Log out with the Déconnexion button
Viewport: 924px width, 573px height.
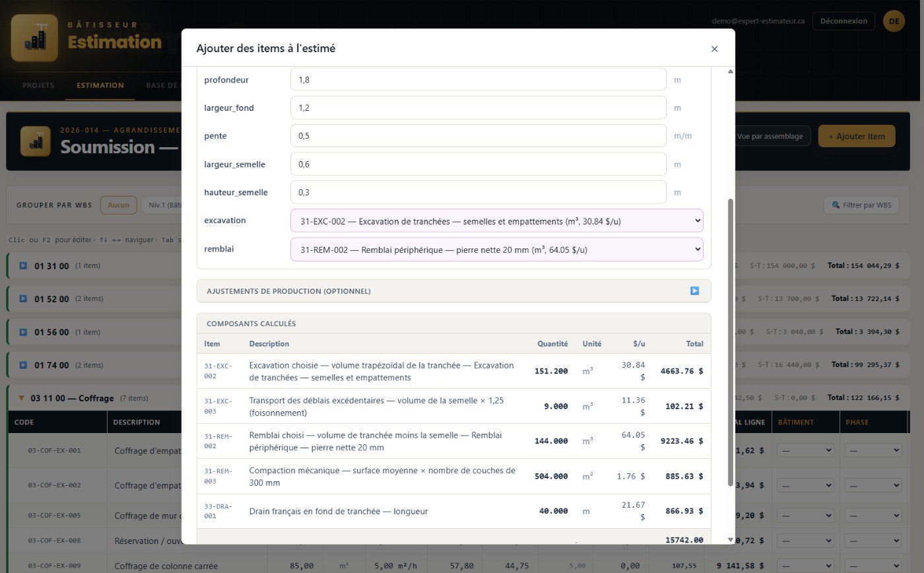point(843,21)
